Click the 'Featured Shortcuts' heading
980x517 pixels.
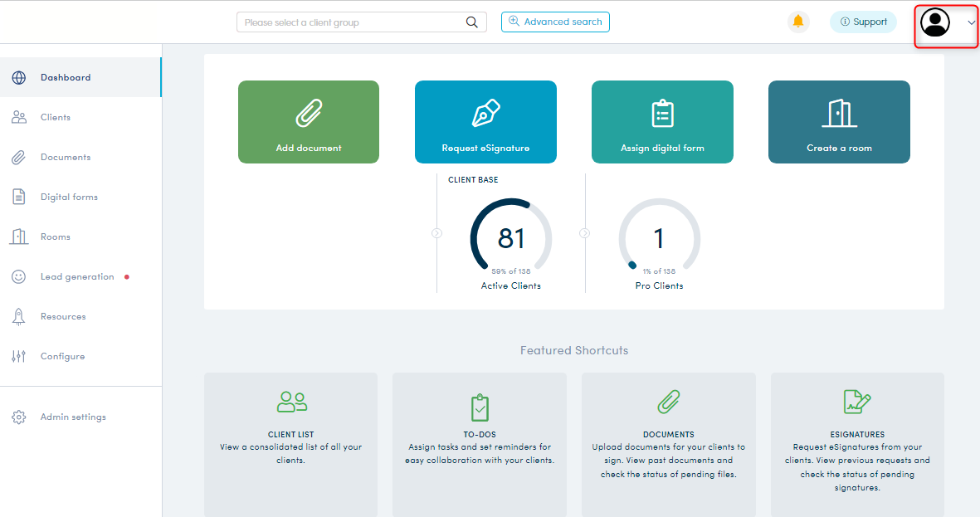(x=574, y=351)
